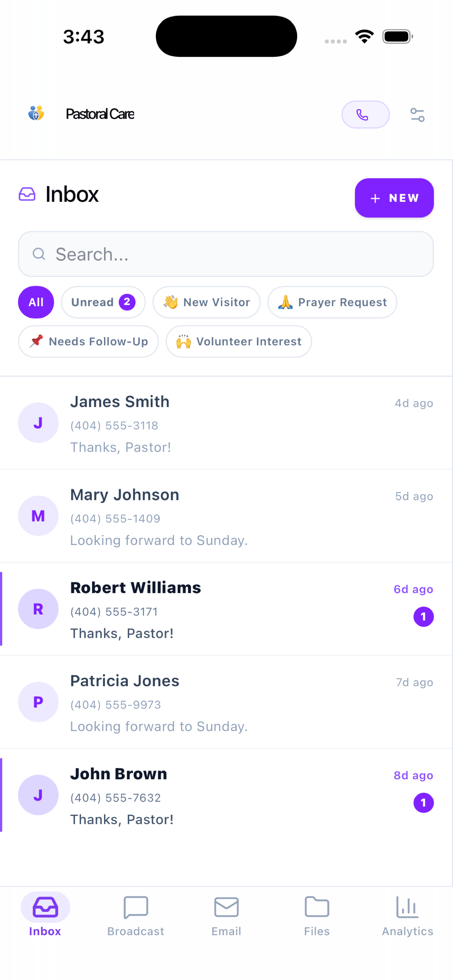Viewport: 453px width, 980px height.
Task: Open the filter settings sliders icon
Action: pos(417,115)
